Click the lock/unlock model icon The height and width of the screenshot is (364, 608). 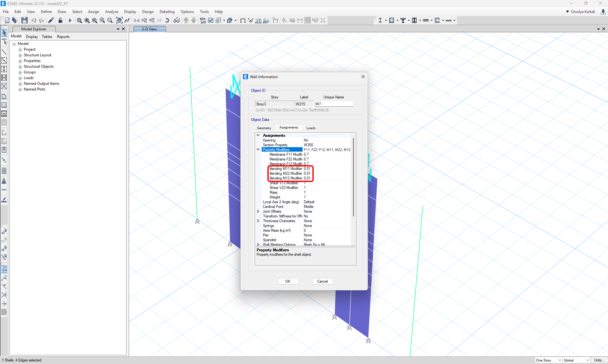(x=61, y=20)
